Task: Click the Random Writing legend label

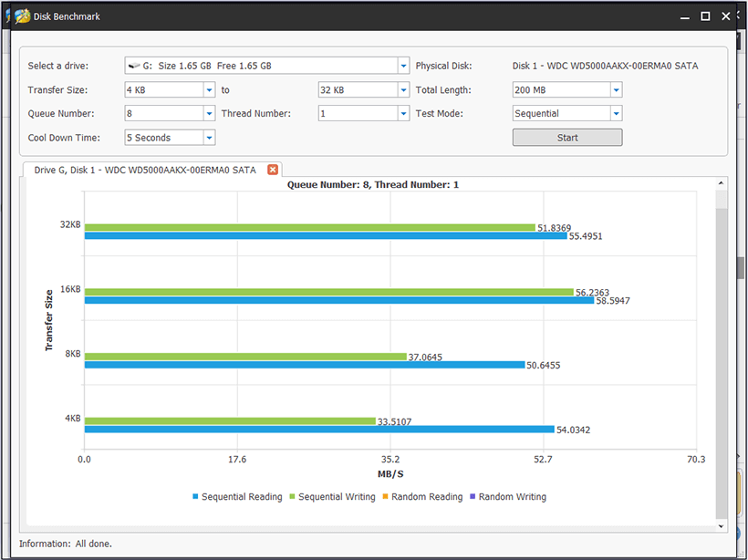Action: pos(513,496)
